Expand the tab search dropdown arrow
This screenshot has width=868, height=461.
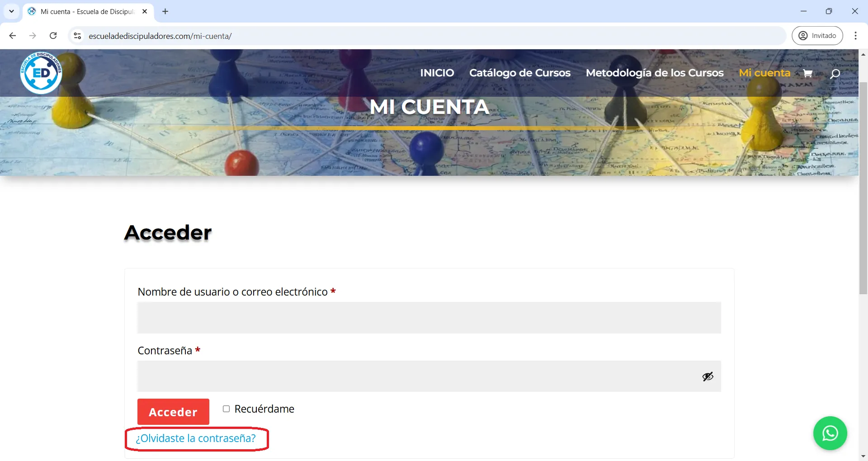pos(11,11)
